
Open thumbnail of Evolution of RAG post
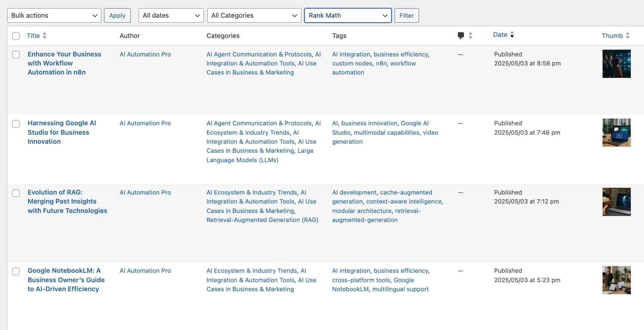tap(616, 202)
